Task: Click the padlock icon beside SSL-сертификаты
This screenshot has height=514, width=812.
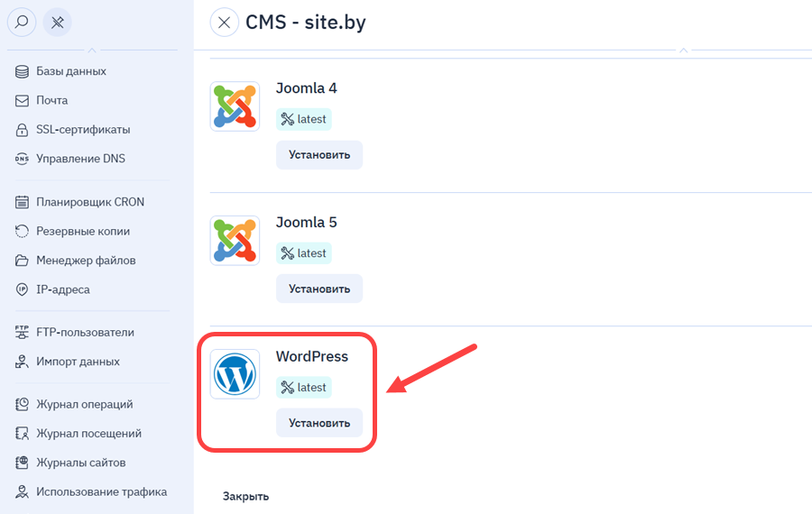Action: pyautogui.click(x=22, y=130)
